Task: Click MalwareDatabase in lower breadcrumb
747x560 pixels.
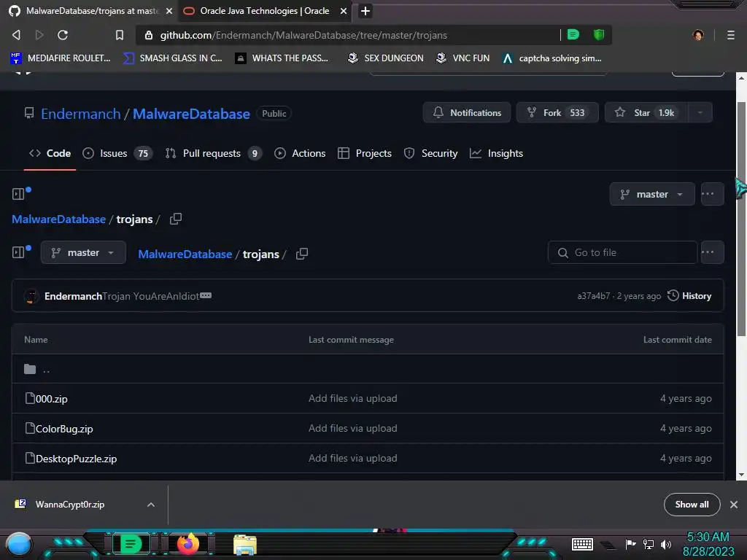Action: coord(185,254)
